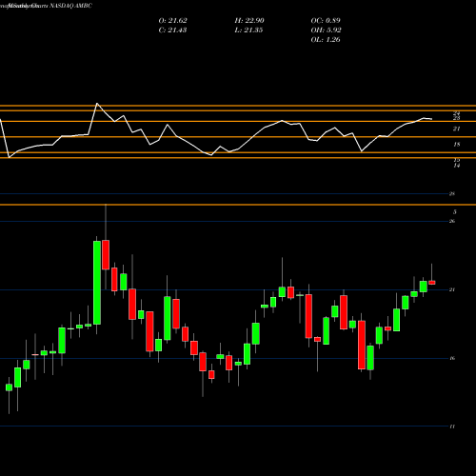This screenshot has width=476, height=476.
Task: Click the 14 label in the line panel
Action: [457, 166]
